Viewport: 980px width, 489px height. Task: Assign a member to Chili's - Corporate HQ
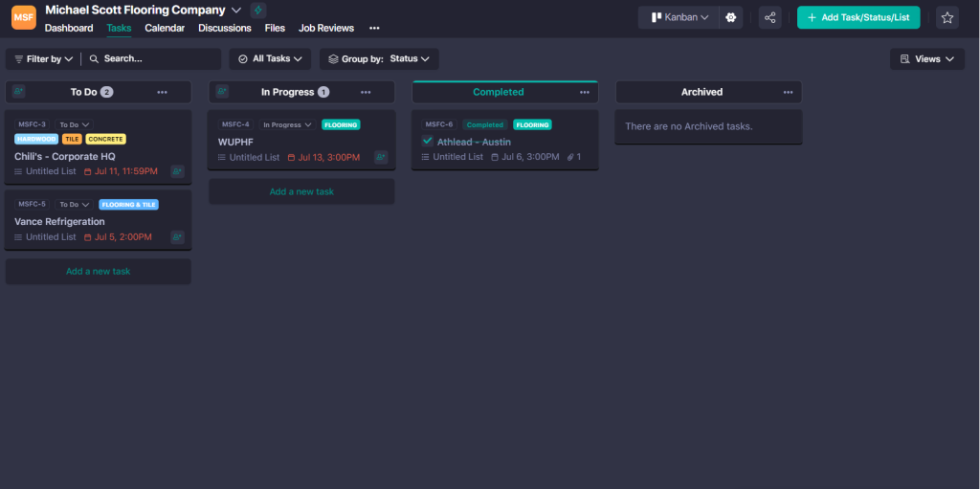(x=177, y=171)
